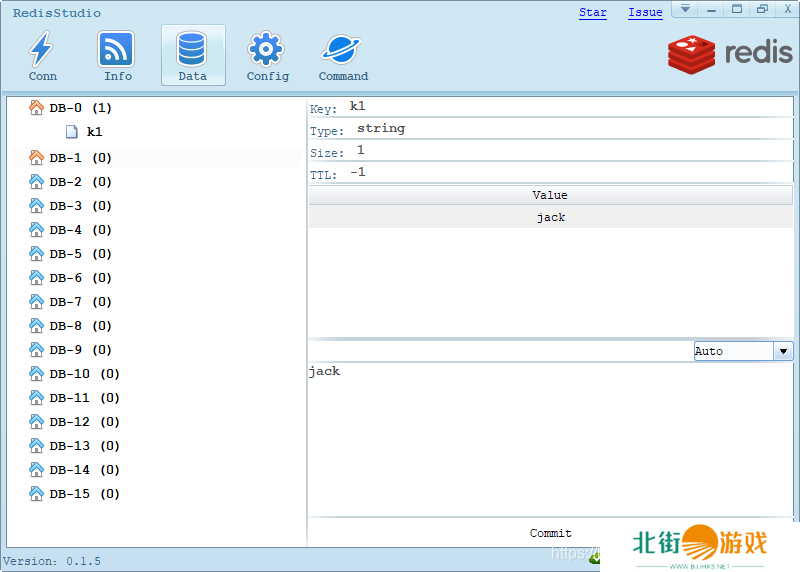Select the jack value row
This screenshot has height=572, width=800.
pyautogui.click(x=550, y=217)
